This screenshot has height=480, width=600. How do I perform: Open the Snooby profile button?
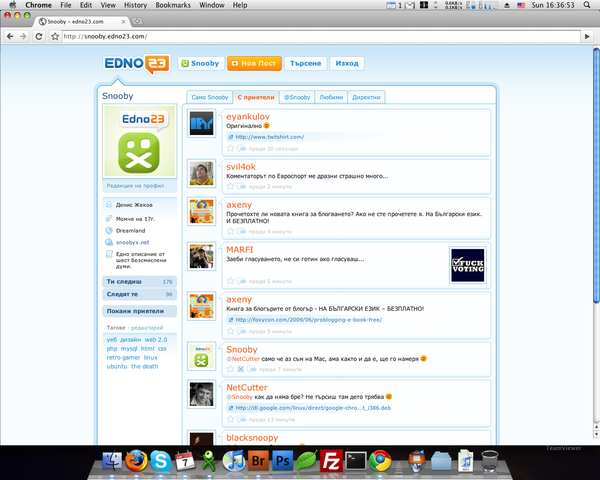click(x=200, y=64)
